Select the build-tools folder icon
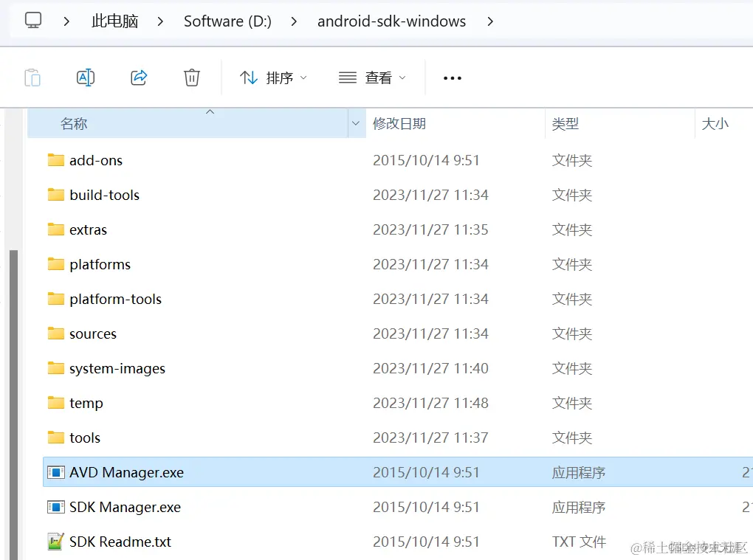Screen dimensions: 753x560 (x=55, y=194)
